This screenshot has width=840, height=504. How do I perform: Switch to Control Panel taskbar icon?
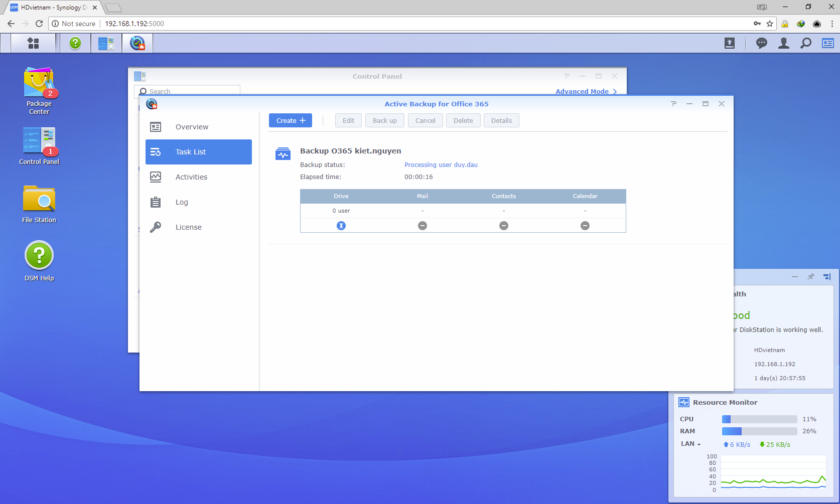point(106,43)
